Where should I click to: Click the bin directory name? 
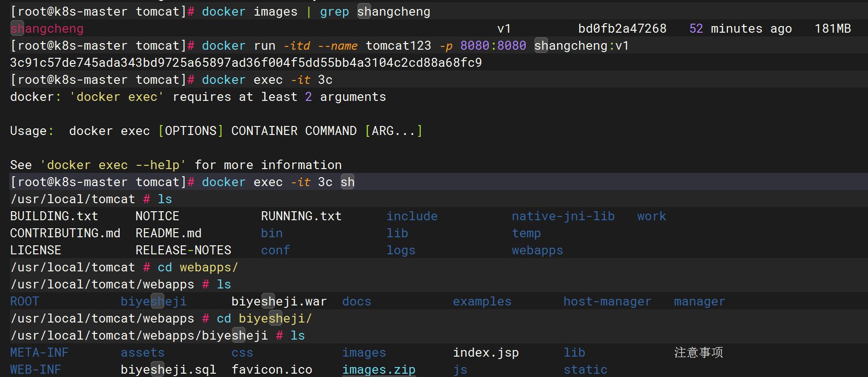click(x=272, y=233)
